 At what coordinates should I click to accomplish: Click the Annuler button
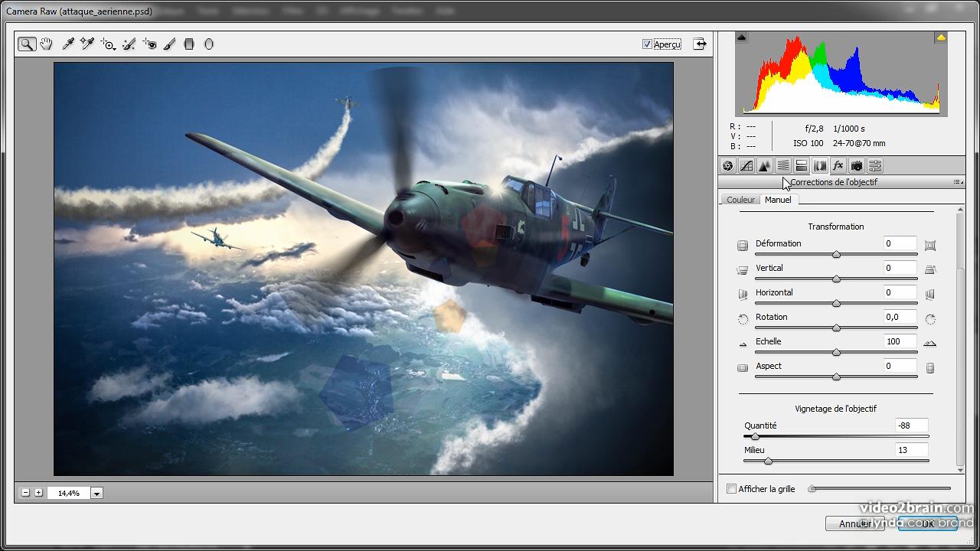pyautogui.click(x=854, y=523)
